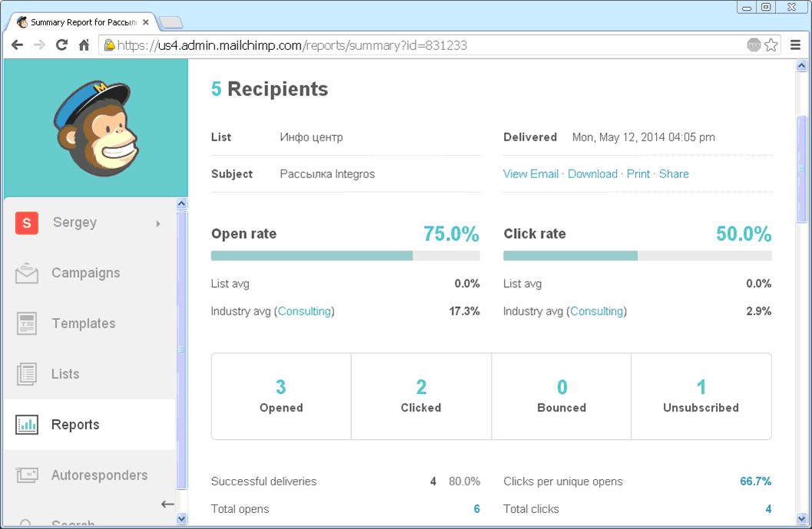This screenshot has height=529, width=812.
Task: Select the Summary Report browser tab
Action: 83,22
